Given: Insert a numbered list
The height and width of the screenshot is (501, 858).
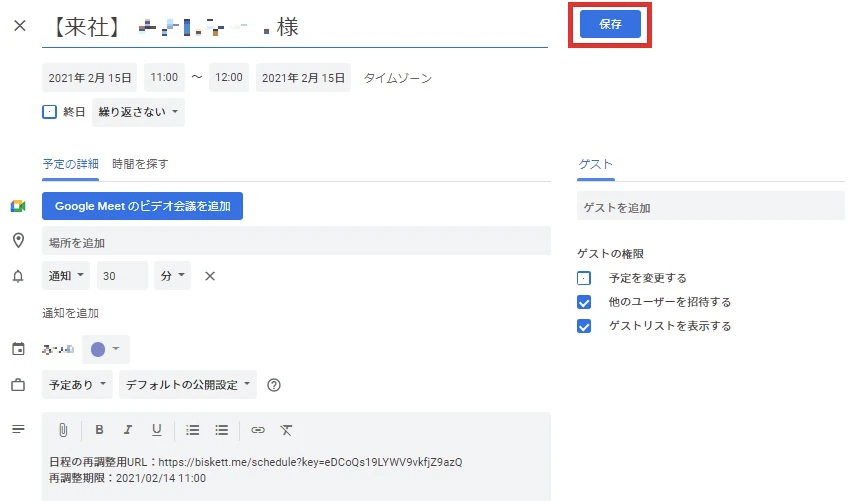Looking at the screenshot, I should point(193,430).
